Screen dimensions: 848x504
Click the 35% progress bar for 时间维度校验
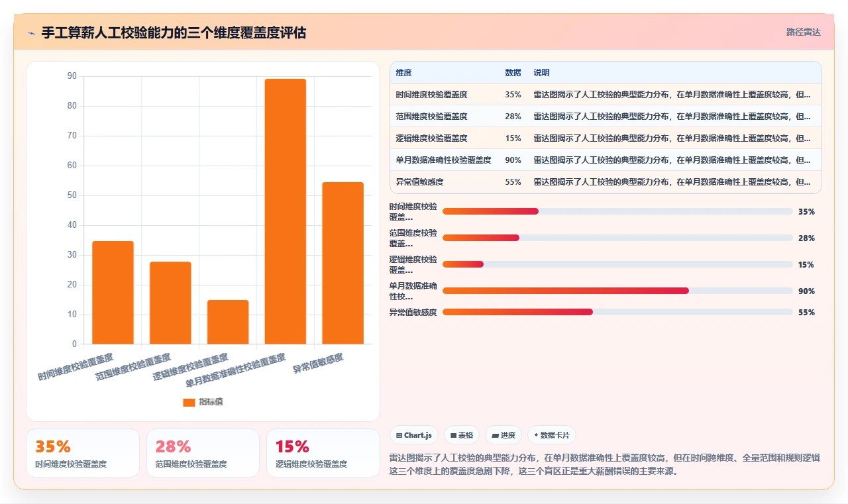tap(617, 211)
